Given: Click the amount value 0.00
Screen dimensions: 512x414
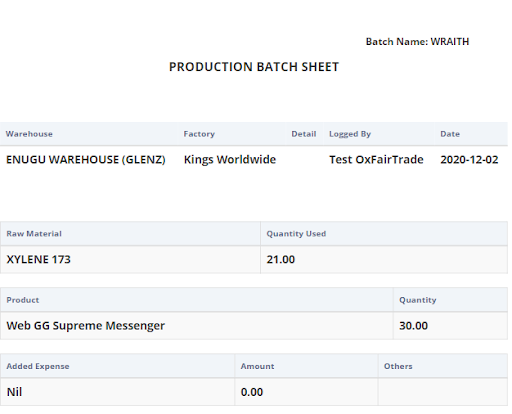Looking at the screenshot, I should pyautogui.click(x=252, y=392).
